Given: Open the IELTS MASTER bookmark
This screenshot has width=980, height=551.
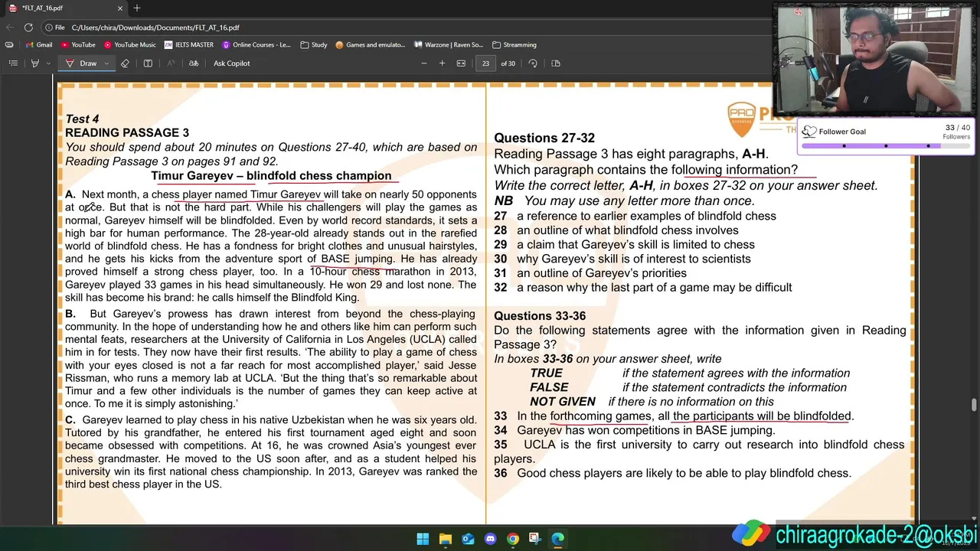Looking at the screenshot, I should (x=189, y=44).
